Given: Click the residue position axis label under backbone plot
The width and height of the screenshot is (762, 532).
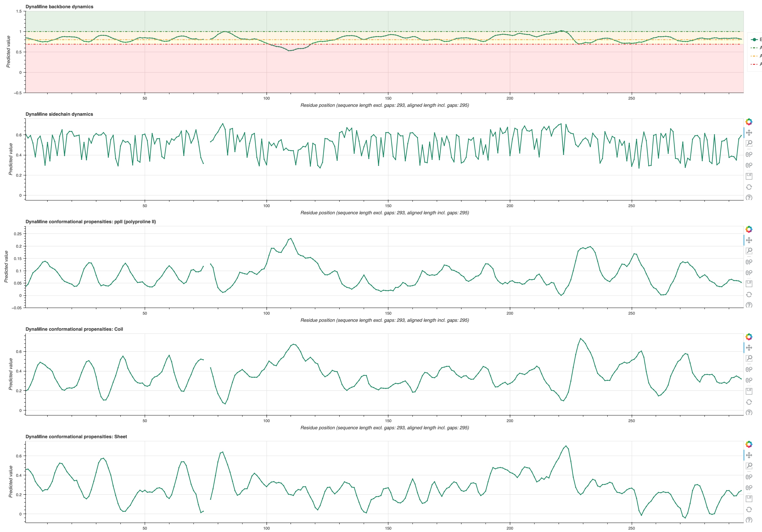Looking at the screenshot, I should [384, 105].
